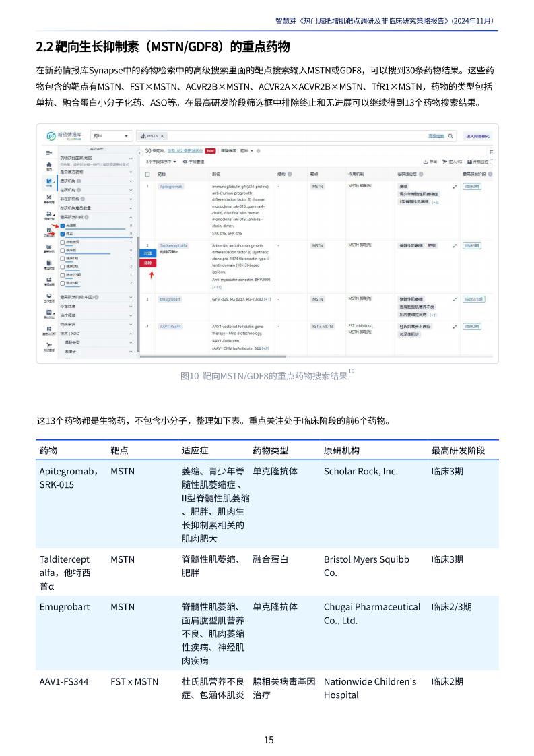The image size is (534, 756).
Task: Expand the 在研机构雇员数量 filter section
Action: pos(131,208)
